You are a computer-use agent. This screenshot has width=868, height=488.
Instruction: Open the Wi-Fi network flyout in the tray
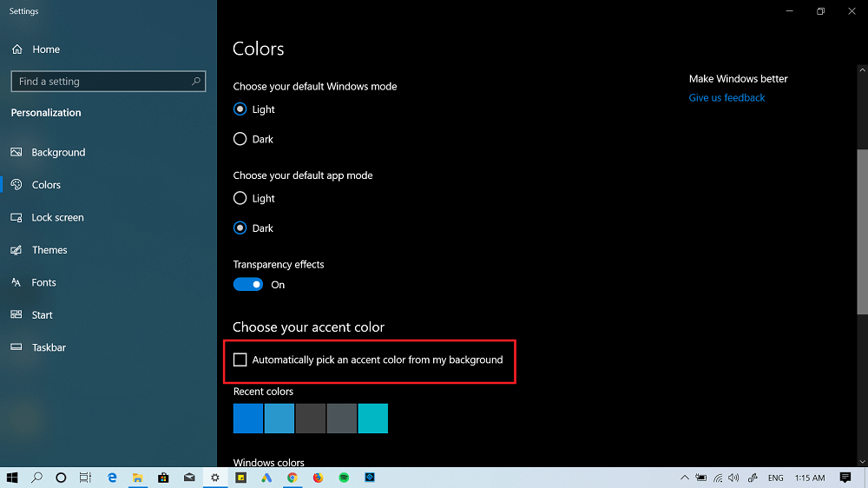point(718,478)
